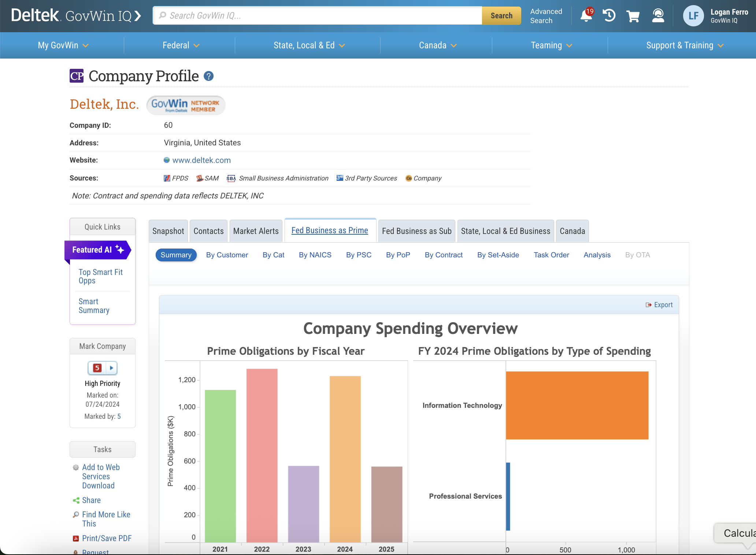Click the Featured AI sparkle icon

tap(120, 249)
